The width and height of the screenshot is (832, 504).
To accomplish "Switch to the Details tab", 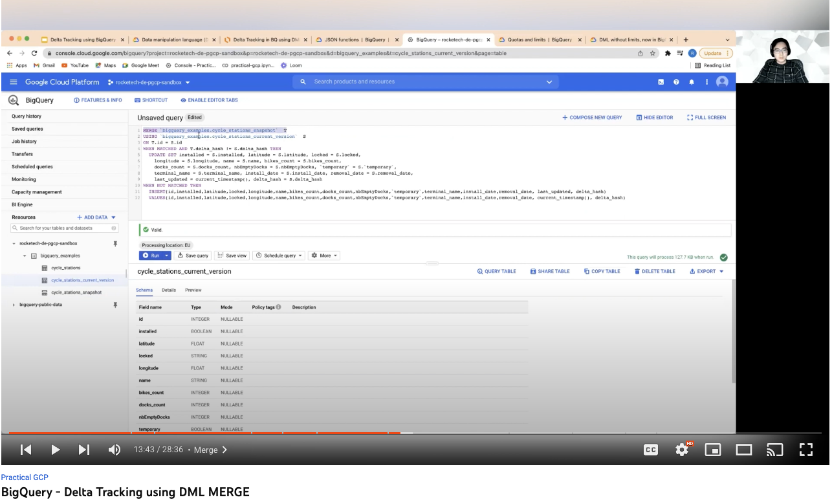I will click(169, 290).
